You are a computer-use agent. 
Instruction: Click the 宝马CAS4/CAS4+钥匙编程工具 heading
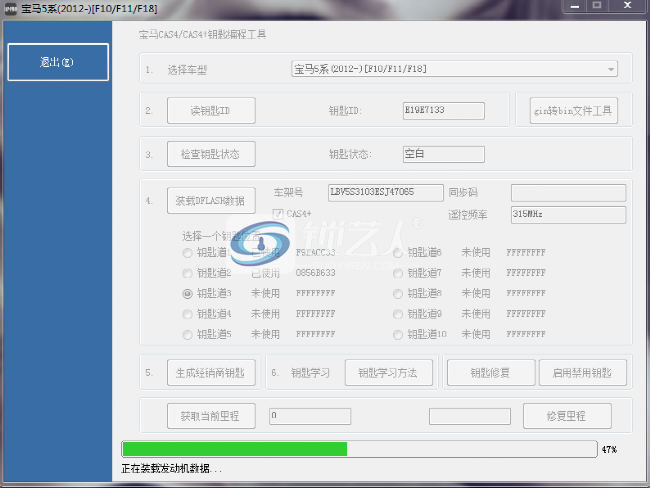pyautogui.click(x=202, y=34)
